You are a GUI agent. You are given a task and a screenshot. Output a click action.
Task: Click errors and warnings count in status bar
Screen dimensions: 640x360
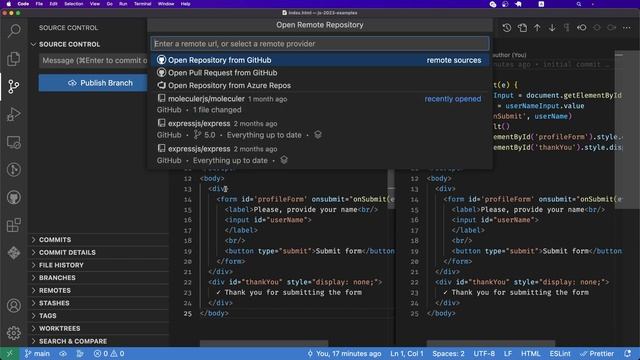pyautogui.click(x=109, y=353)
